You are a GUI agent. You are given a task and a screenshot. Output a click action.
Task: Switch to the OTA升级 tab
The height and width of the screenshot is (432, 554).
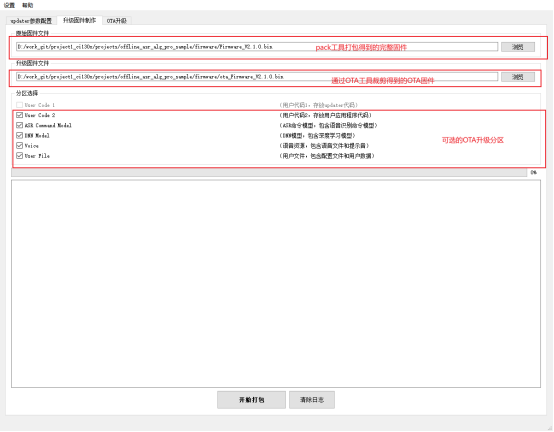[x=117, y=21]
